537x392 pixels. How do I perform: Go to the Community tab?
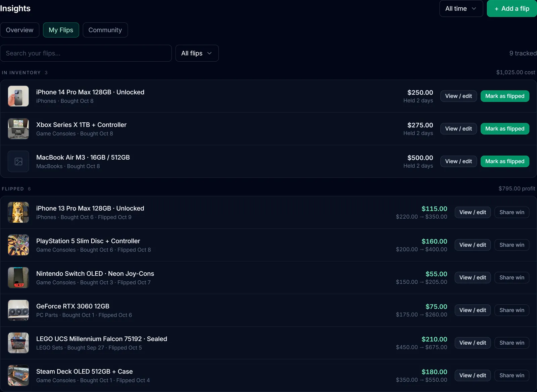105,30
